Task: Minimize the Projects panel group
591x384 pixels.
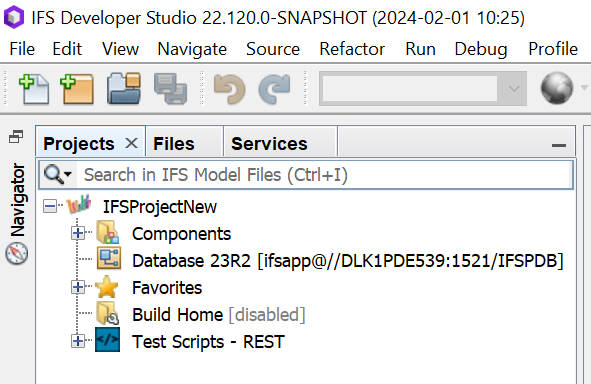Action: pyautogui.click(x=559, y=145)
